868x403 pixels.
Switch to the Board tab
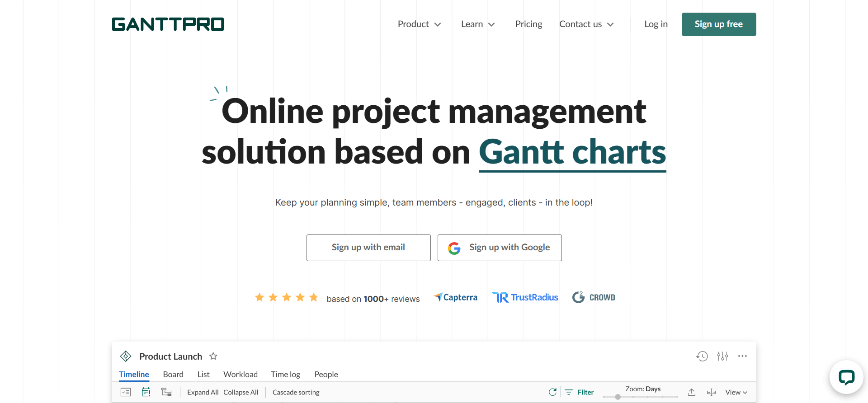[173, 375]
